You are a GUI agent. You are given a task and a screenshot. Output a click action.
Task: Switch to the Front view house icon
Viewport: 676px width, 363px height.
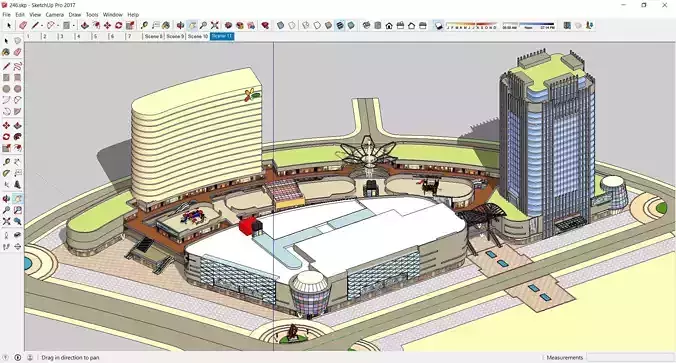tap(389, 25)
